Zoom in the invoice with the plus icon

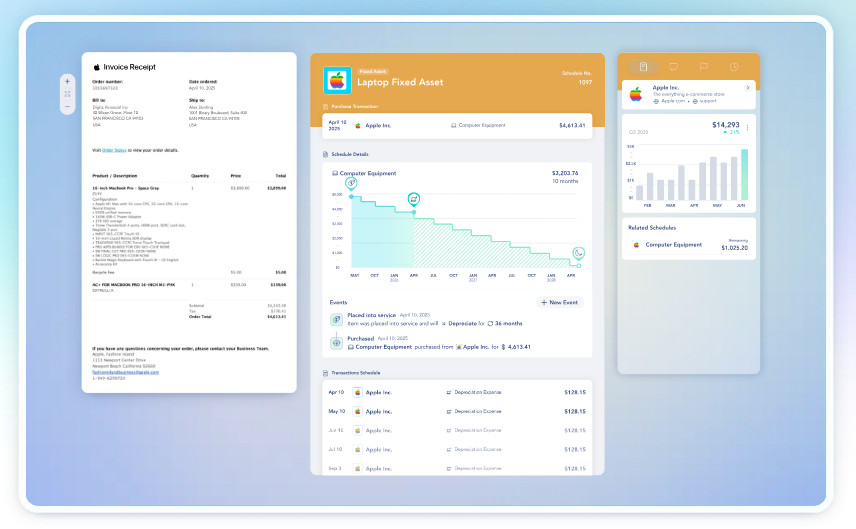point(67,81)
